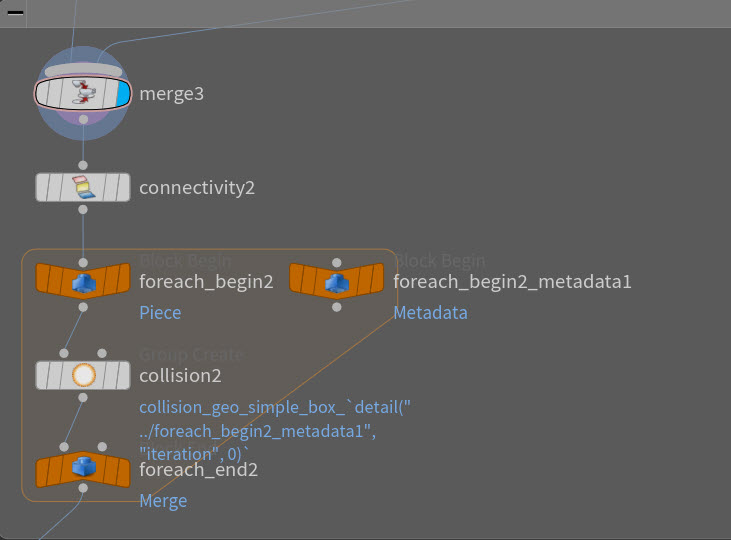Click the output connector of connectivity2
The image size is (731, 540).
(x=83, y=210)
